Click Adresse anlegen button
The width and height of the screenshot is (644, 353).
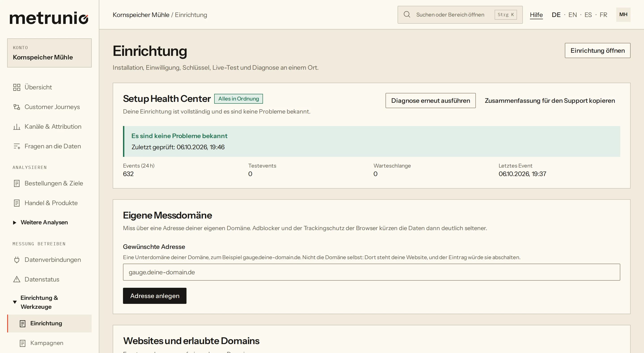tap(155, 296)
